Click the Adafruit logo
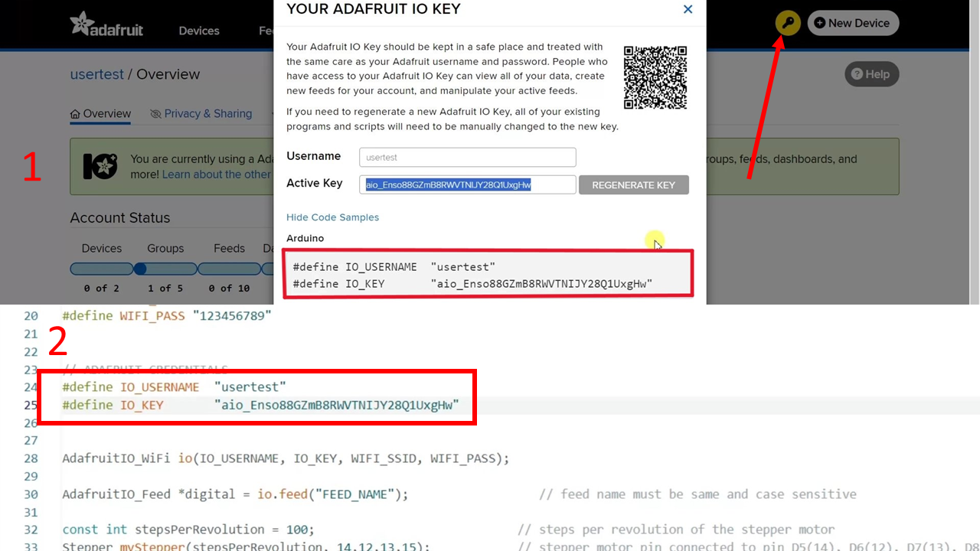 pos(106,24)
